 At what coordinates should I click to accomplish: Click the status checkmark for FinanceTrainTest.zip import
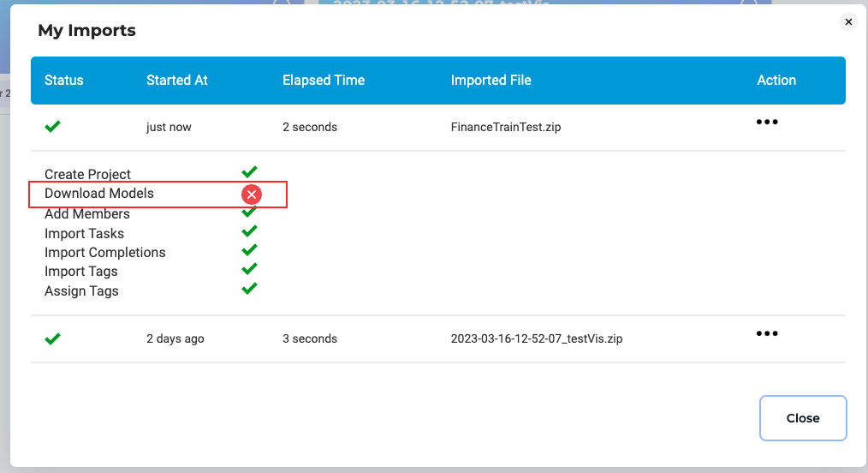52,127
